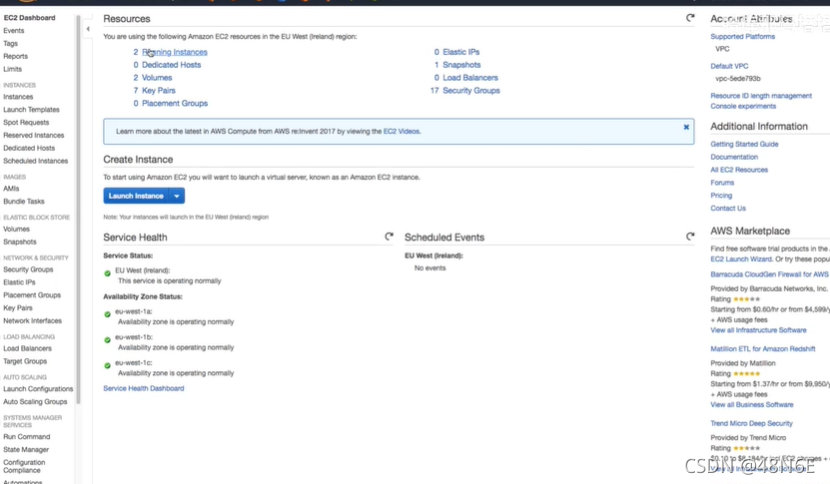Open Placement Groups in Resources list
The width and height of the screenshot is (830, 484).
[175, 103]
